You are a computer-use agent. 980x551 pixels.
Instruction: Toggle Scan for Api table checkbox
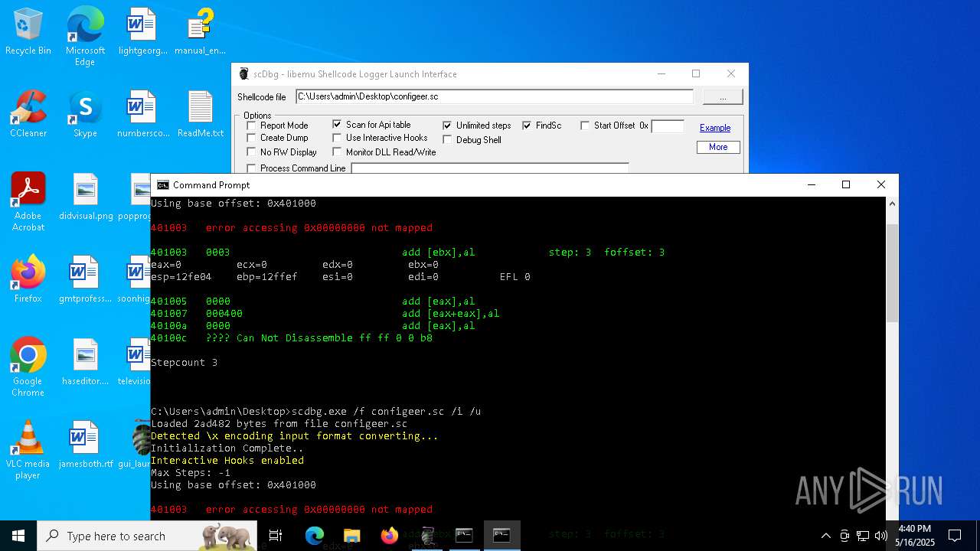click(337, 124)
